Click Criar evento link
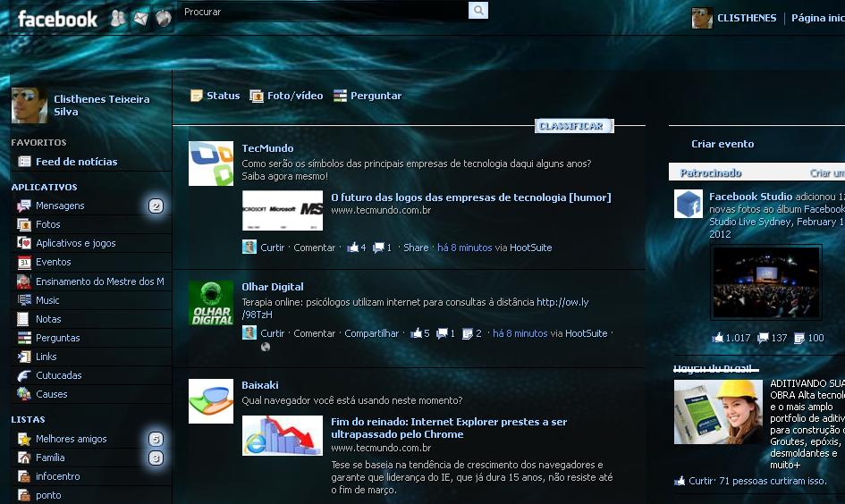This screenshot has width=845, height=504. (722, 144)
